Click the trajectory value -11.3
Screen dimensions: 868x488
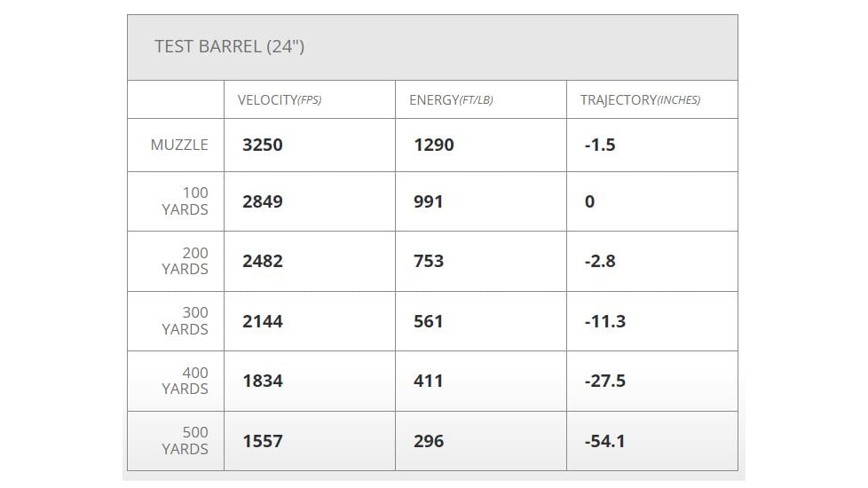(605, 321)
